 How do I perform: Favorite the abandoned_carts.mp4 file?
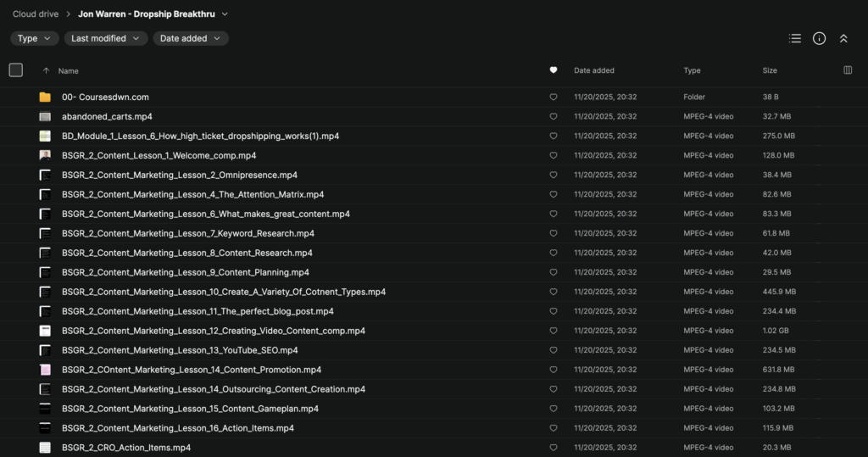pyautogui.click(x=554, y=117)
